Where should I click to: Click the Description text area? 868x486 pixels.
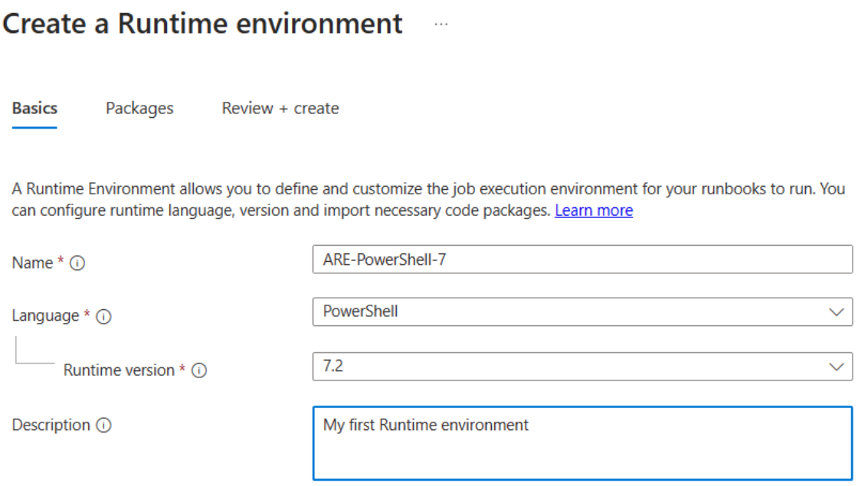[582, 443]
